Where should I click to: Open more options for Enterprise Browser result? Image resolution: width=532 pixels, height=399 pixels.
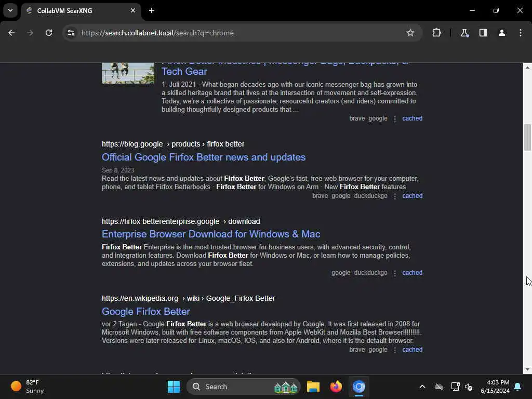coord(395,273)
